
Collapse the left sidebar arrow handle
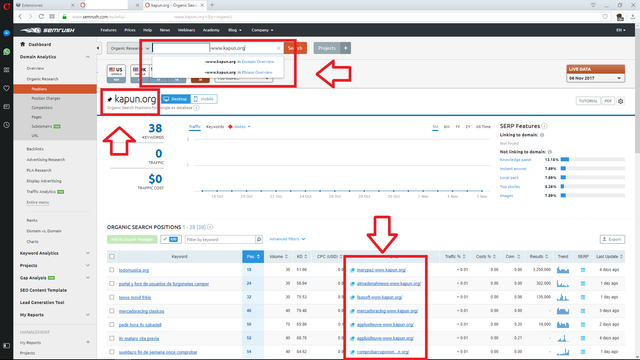pyautogui.click(x=98, y=48)
